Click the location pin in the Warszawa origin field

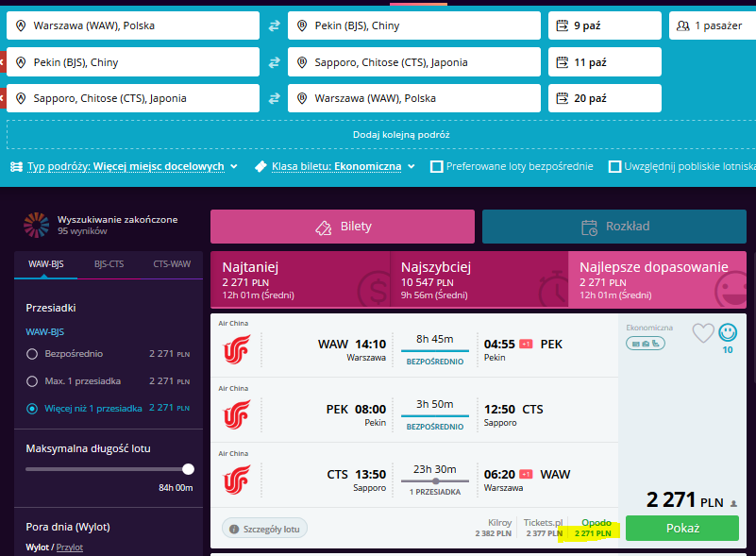(21, 25)
